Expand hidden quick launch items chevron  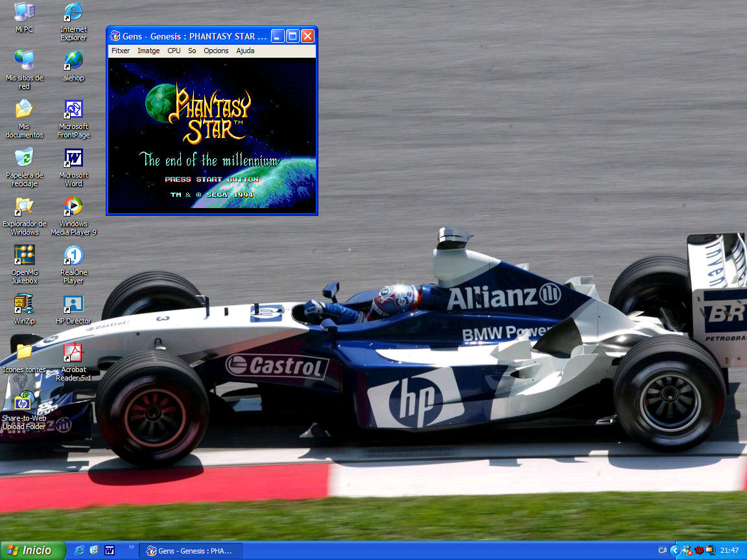[x=132, y=548]
